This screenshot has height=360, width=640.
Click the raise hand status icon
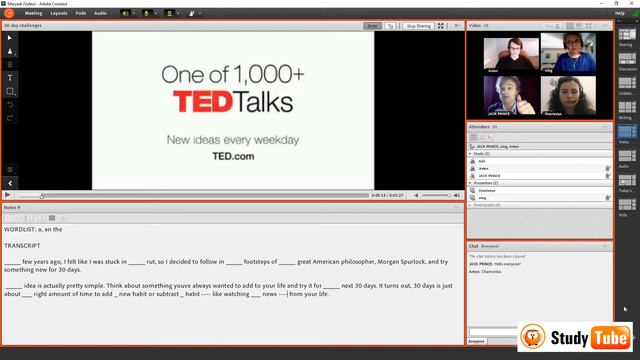click(191, 13)
